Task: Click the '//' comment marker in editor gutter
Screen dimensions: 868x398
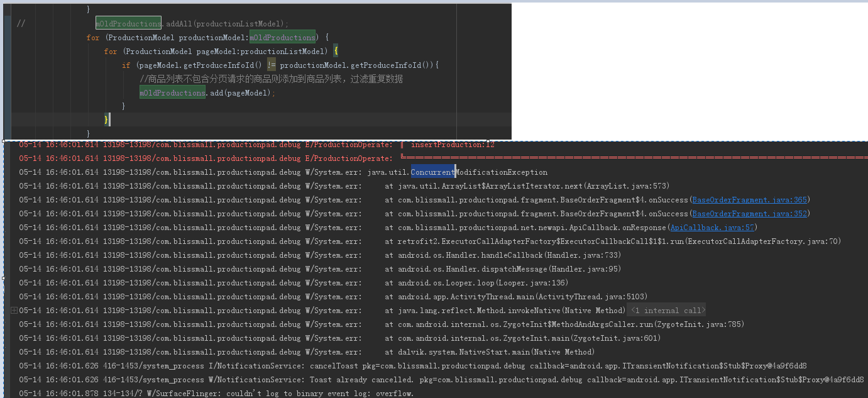Action: pos(19,23)
